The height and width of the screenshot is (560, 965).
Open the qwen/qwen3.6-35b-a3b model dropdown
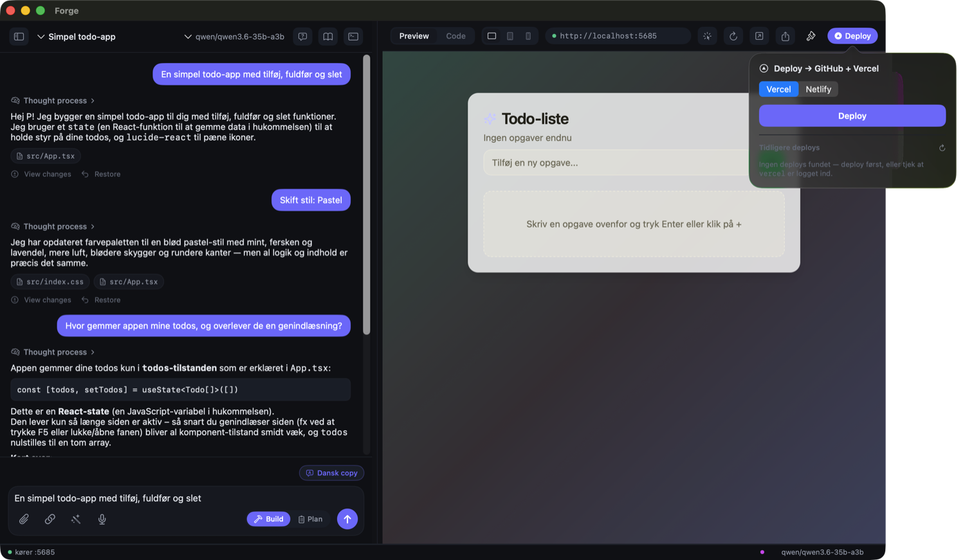point(234,37)
